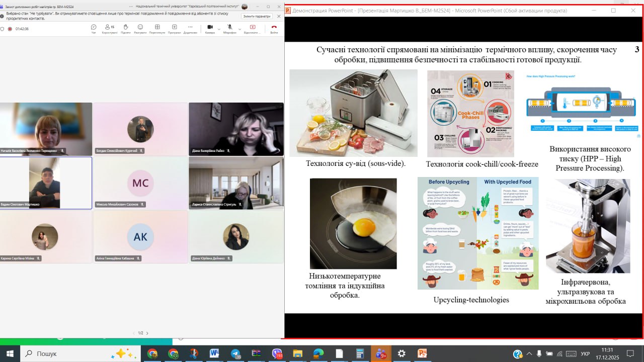Raise hand in the Teams meeting
The width and height of the screenshot is (644, 362).
tap(125, 28)
